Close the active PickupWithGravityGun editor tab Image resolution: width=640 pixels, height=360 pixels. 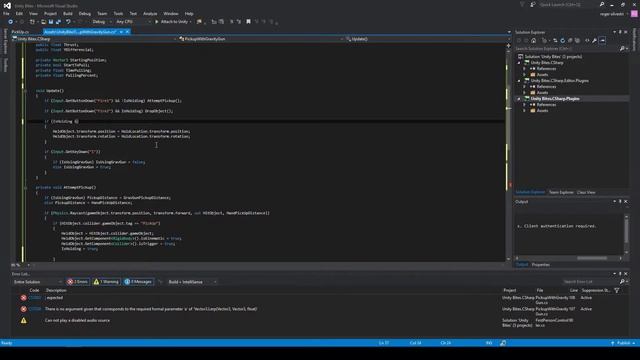127,32
